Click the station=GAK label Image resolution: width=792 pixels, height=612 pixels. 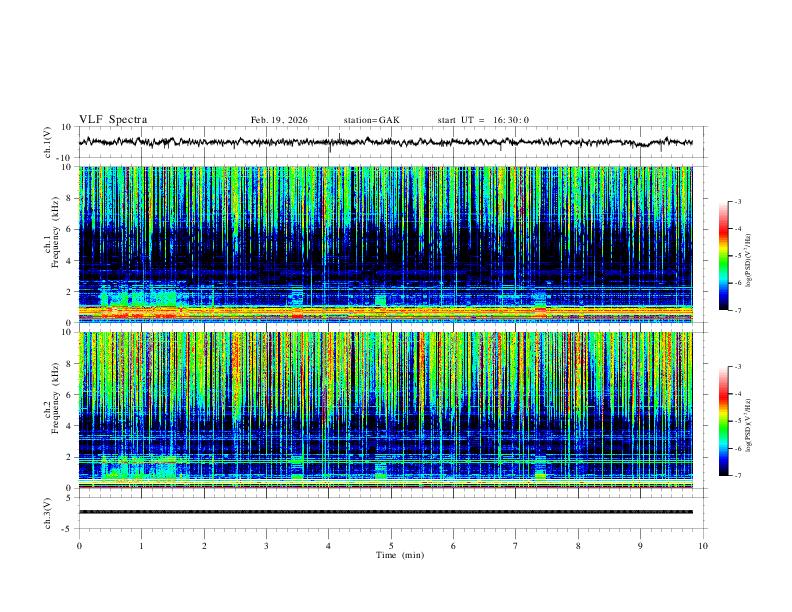[x=371, y=120]
